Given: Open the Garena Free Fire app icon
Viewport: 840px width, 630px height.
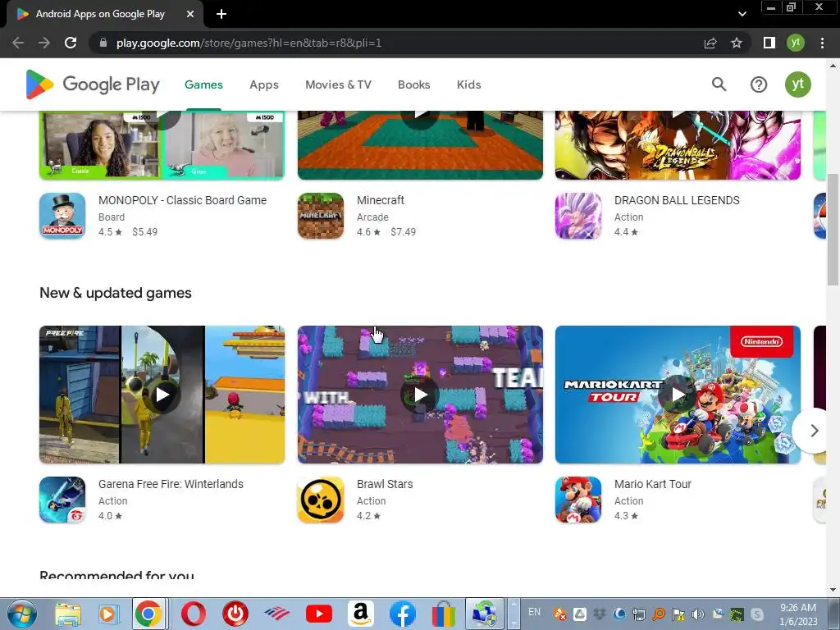Looking at the screenshot, I should coord(62,500).
